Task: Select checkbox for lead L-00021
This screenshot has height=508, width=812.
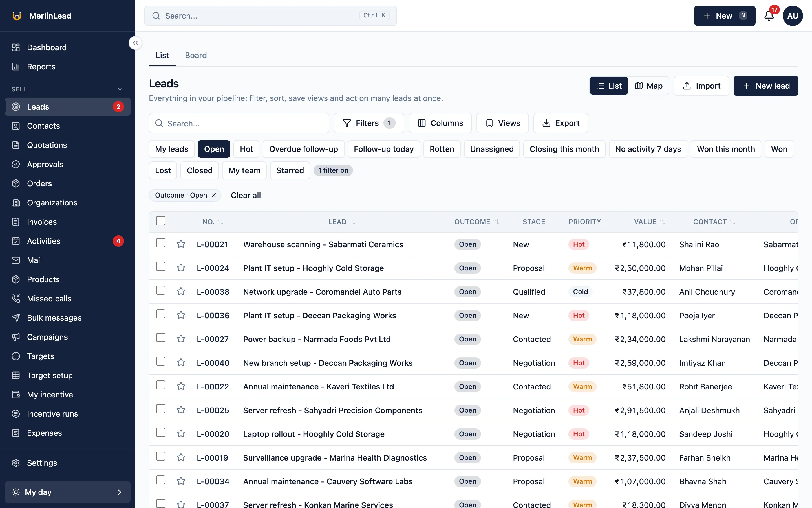Action: click(x=161, y=243)
